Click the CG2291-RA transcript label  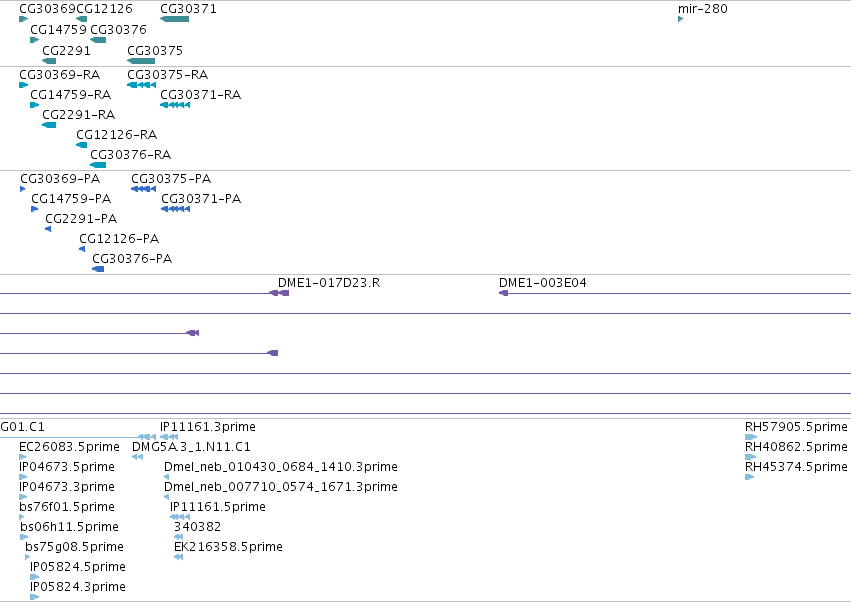click(79, 115)
